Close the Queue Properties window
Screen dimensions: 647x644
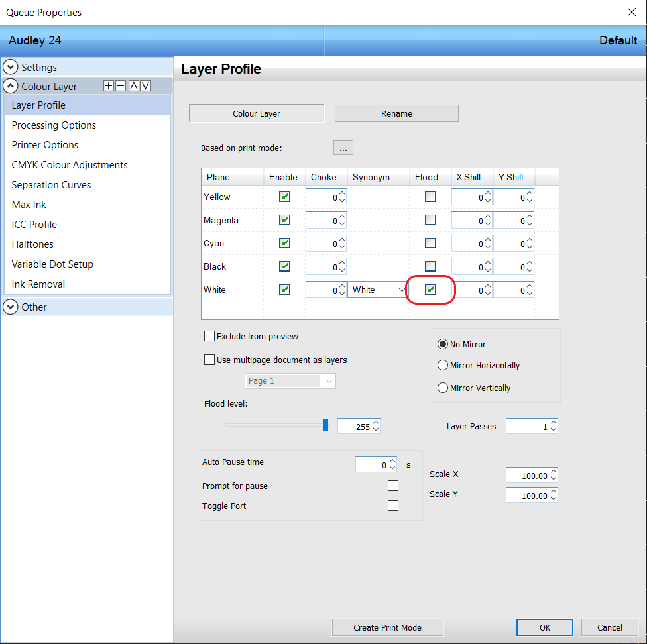[631, 12]
